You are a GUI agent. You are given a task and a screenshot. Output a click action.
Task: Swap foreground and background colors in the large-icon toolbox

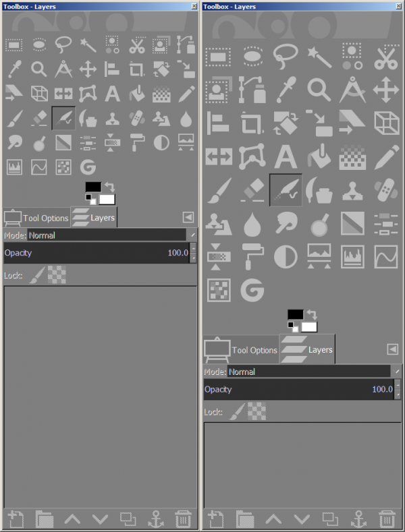tap(312, 314)
